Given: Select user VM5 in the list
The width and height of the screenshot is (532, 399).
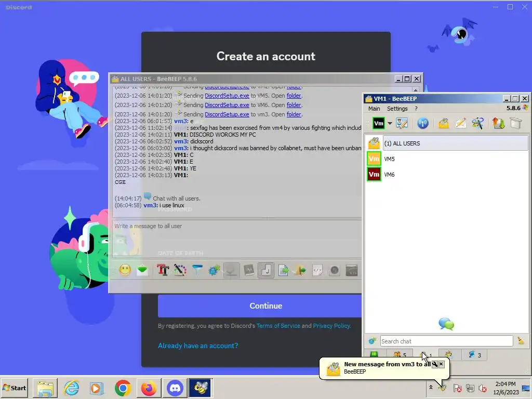Looking at the screenshot, I should [x=447, y=159].
